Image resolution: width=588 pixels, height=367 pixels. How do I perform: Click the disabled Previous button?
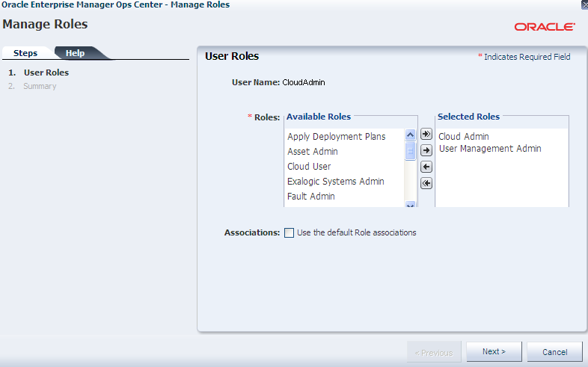pos(434,352)
